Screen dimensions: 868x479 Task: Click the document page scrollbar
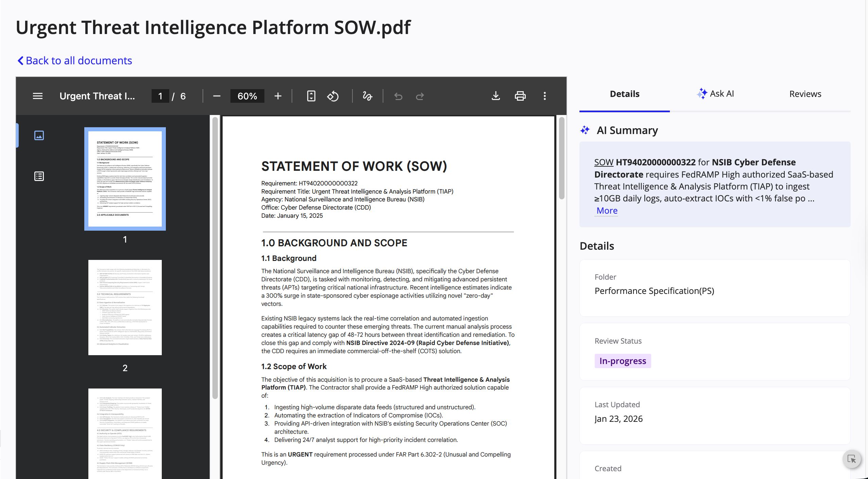coord(562,159)
